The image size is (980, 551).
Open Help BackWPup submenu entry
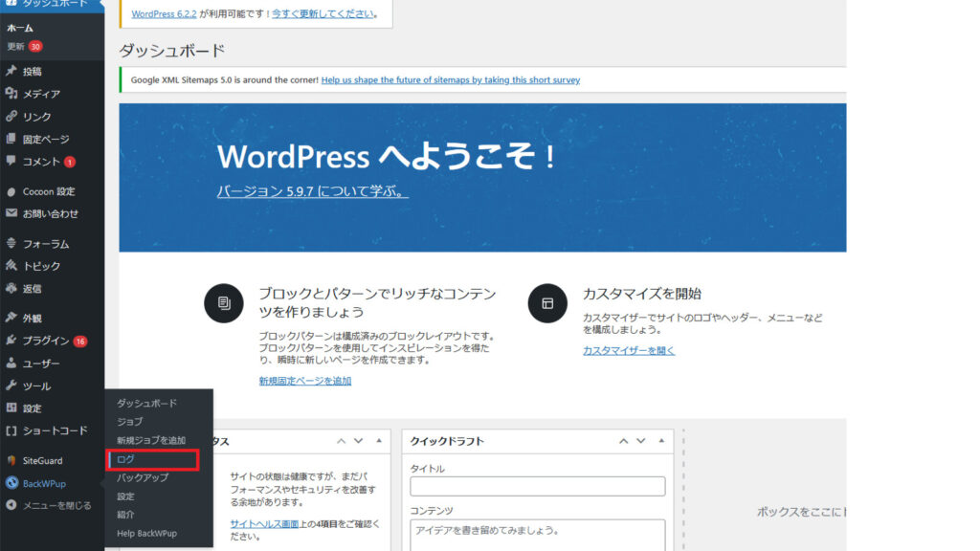(146, 534)
